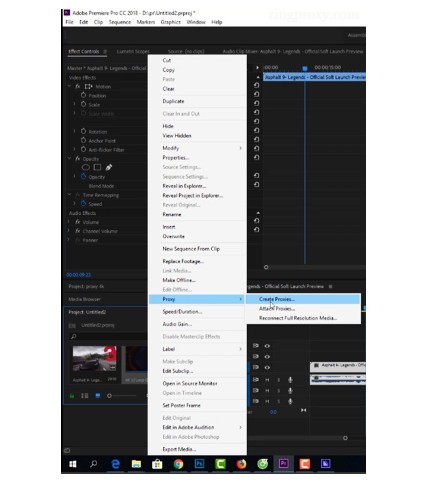Viewport: 422px width, 486px height.
Task: Reset the Scale parameter
Action: 256,103
